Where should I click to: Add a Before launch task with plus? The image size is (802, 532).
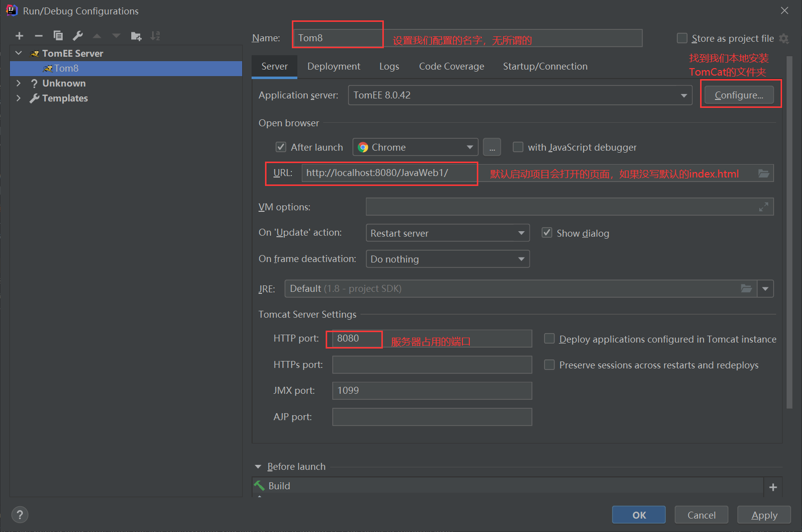(x=773, y=487)
